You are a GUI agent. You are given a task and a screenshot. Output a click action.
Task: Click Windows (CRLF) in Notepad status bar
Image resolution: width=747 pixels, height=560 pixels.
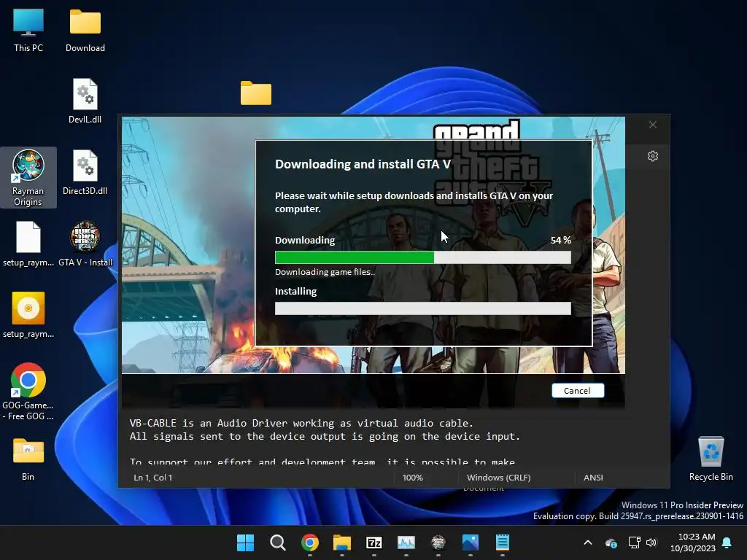tap(499, 477)
